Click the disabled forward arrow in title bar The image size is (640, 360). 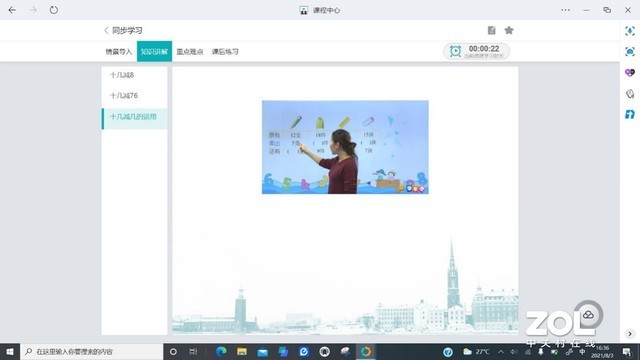pyautogui.click(x=33, y=10)
